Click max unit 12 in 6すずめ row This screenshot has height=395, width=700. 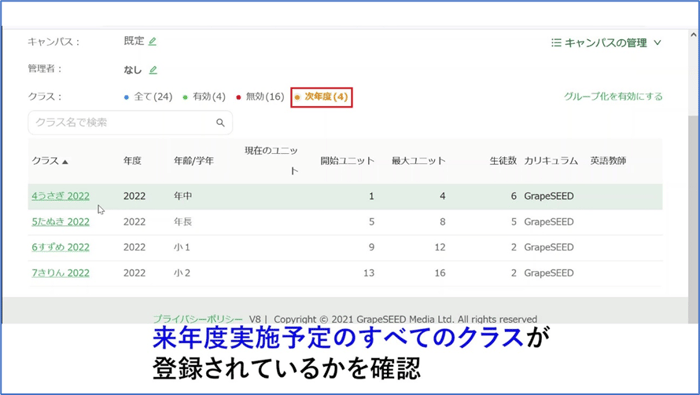[440, 247]
